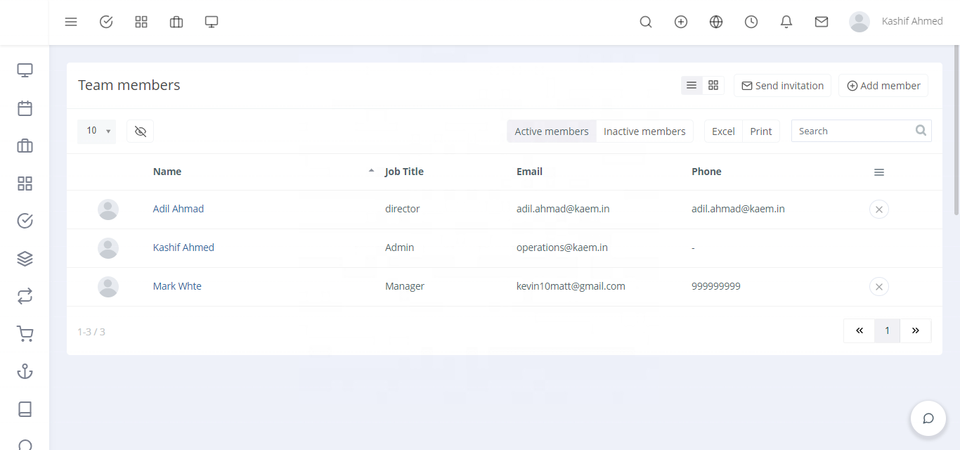Switch to grid view of team members

coord(713,86)
